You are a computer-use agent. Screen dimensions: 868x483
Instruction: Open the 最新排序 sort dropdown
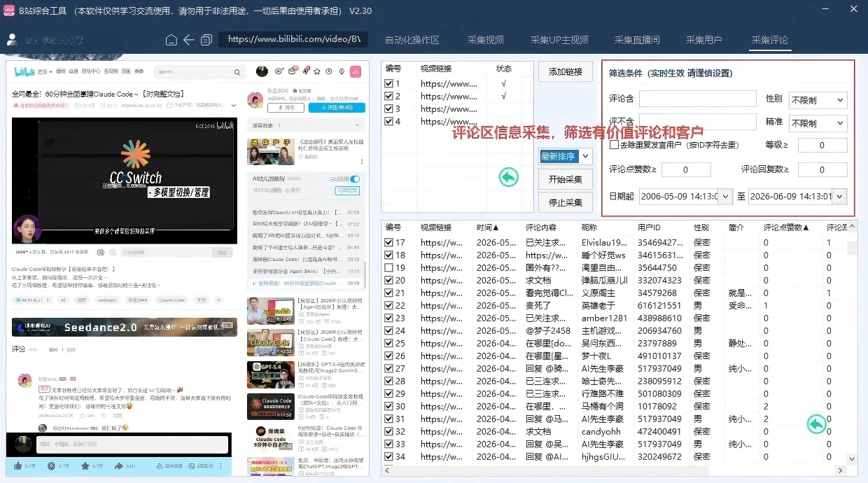(566, 157)
